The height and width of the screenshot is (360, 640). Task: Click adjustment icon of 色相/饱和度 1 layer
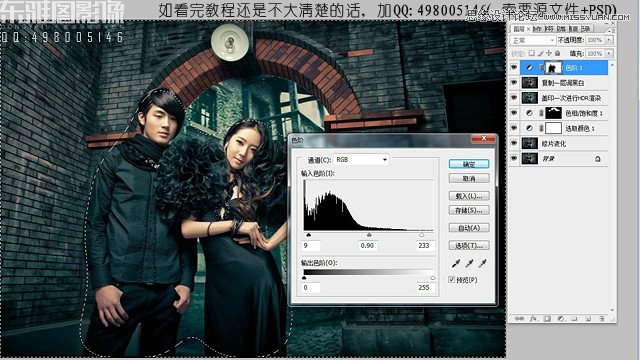click(529, 113)
